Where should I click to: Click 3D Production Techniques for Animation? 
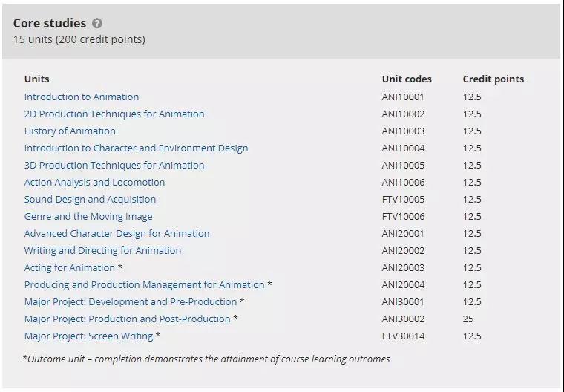pos(114,165)
